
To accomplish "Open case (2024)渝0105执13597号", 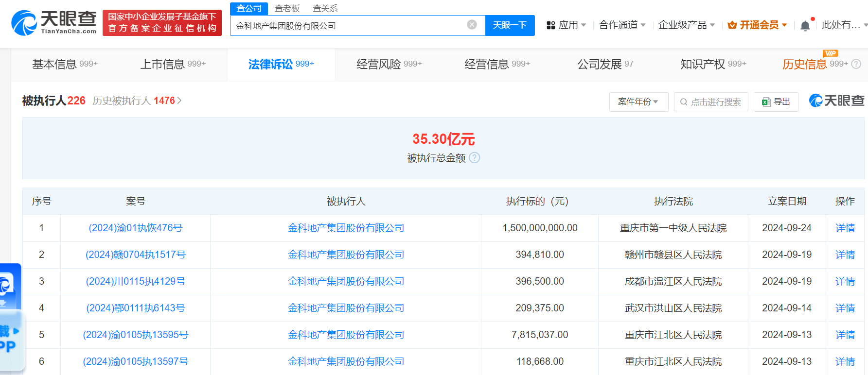I will point(136,361).
